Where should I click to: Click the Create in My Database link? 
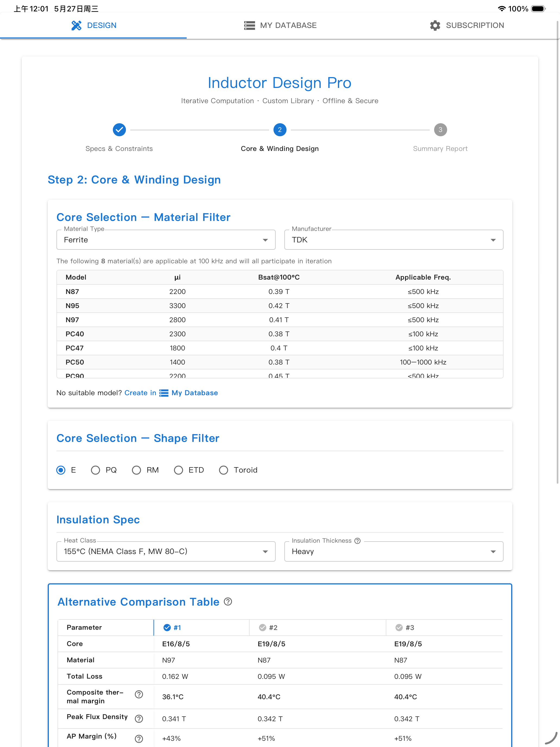(171, 393)
